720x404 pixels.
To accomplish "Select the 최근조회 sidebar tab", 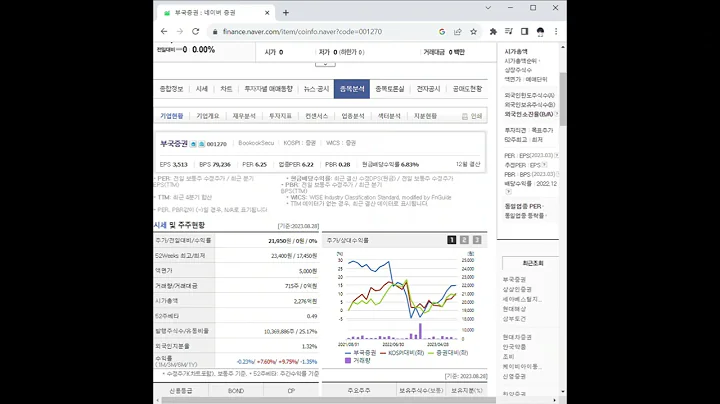I will 532,264.
